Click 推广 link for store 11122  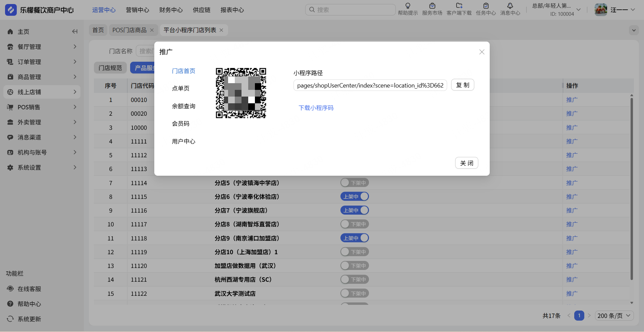click(x=572, y=294)
